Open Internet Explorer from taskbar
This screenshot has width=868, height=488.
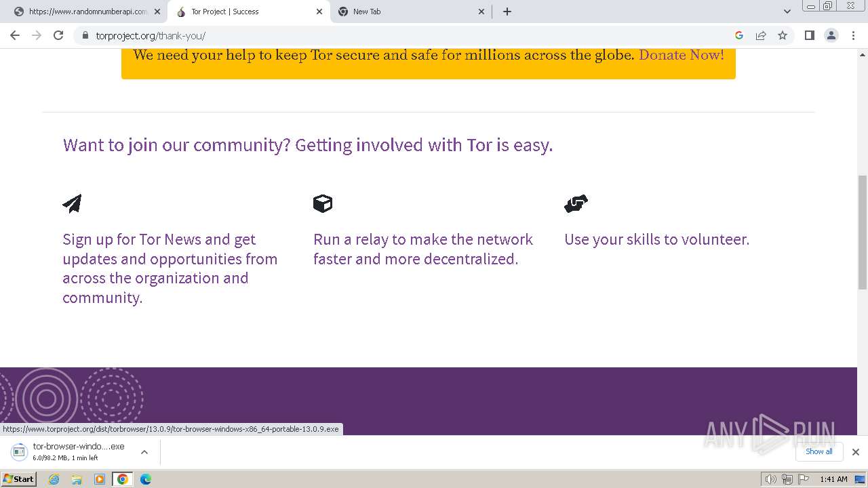(x=54, y=479)
